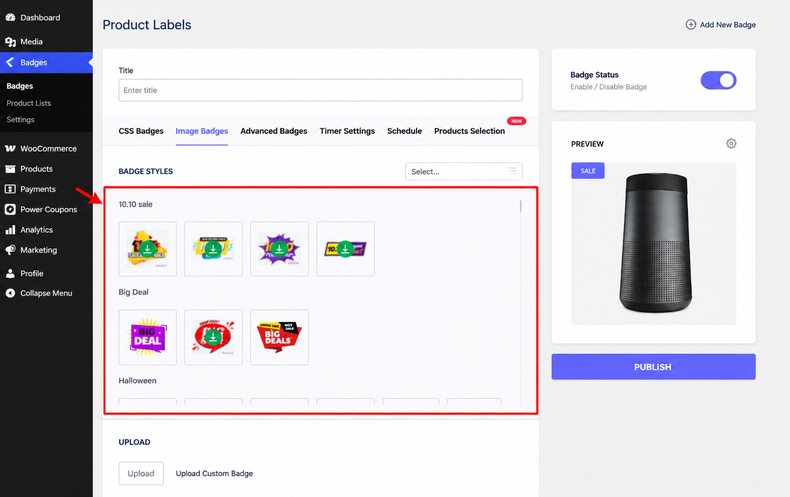Screen dimensions: 790x497
Task: Download the fourth 10.10 sale banner badge
Action: click(x=345, y=248)
